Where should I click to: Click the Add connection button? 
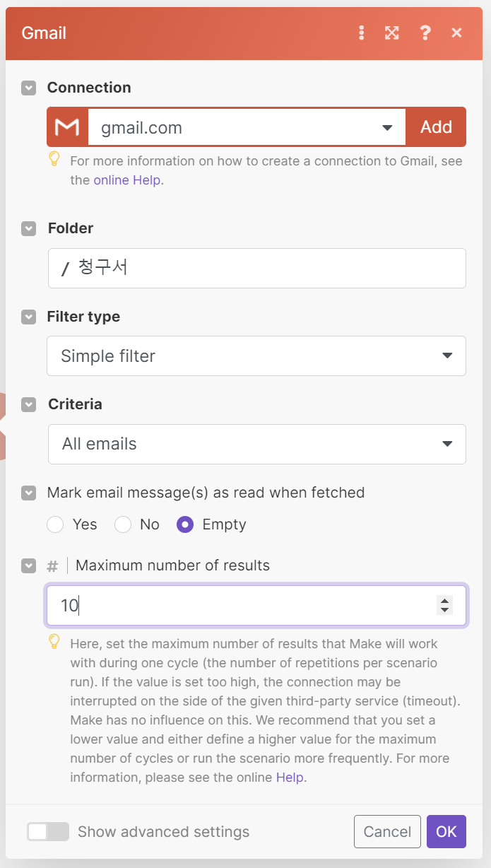436,127
